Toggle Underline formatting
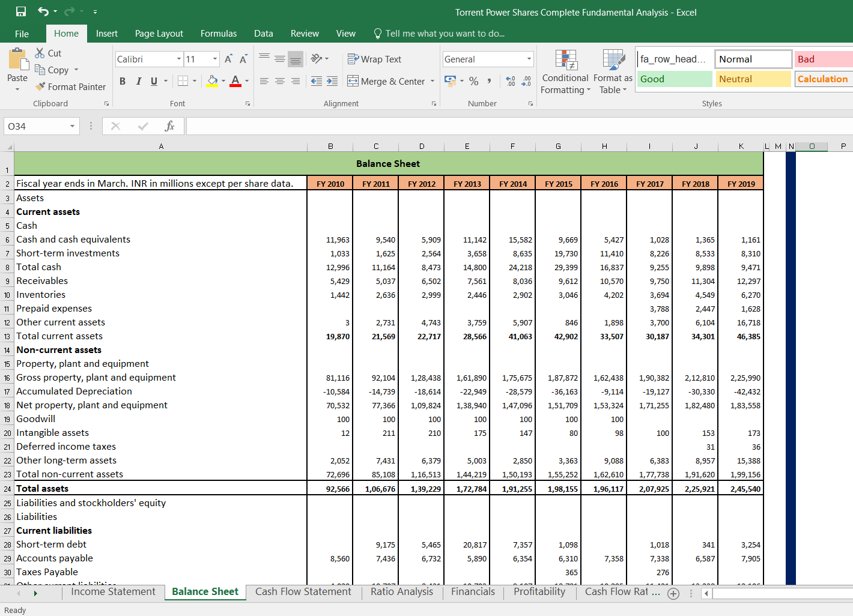853x616 pixels. tap(154, 81)
